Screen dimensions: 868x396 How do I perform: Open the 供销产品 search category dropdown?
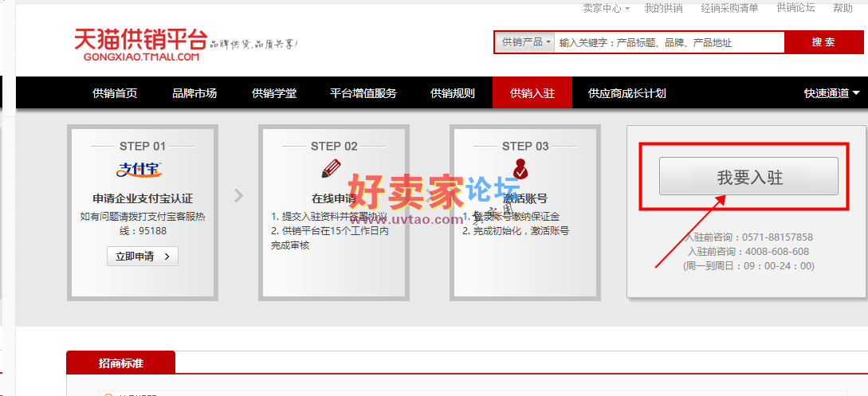[524, 42]
